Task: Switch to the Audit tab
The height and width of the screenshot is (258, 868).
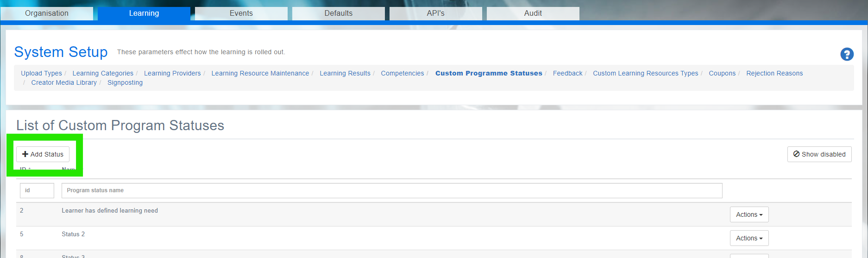Action: [533, 13]
